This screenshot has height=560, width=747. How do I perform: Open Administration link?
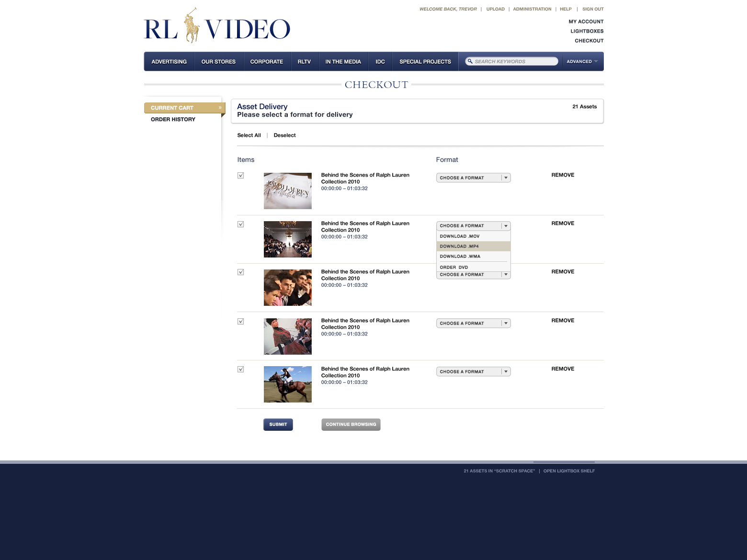(532, 9)
